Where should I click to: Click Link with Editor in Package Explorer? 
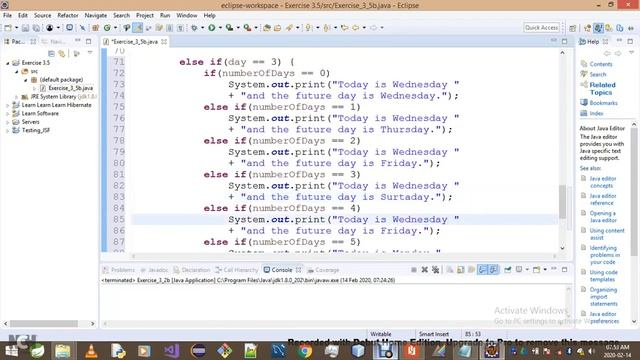(x=62, y=53)
